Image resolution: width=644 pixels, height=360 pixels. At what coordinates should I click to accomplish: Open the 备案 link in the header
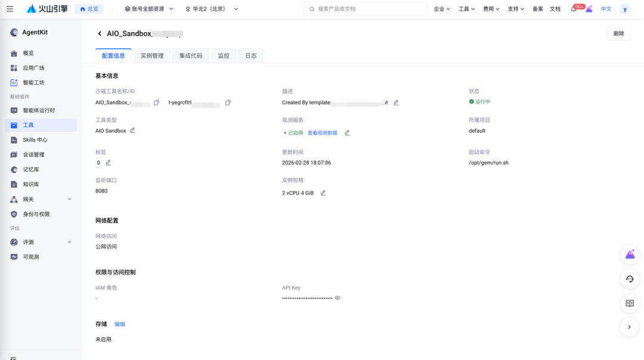coord(538,9)
